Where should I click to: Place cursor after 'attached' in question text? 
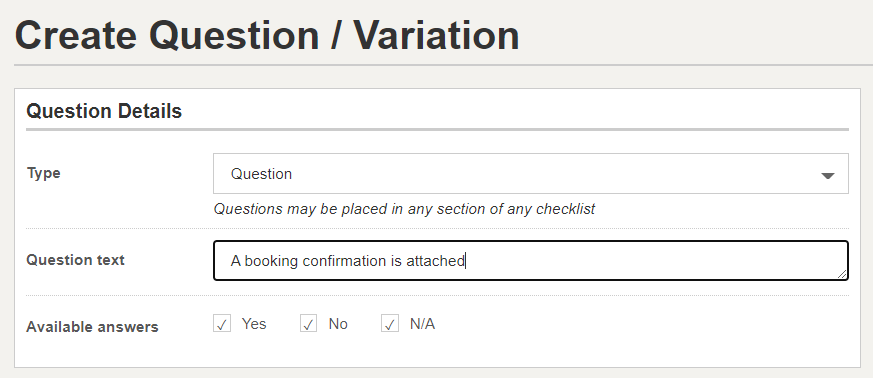tap(465, 261)
